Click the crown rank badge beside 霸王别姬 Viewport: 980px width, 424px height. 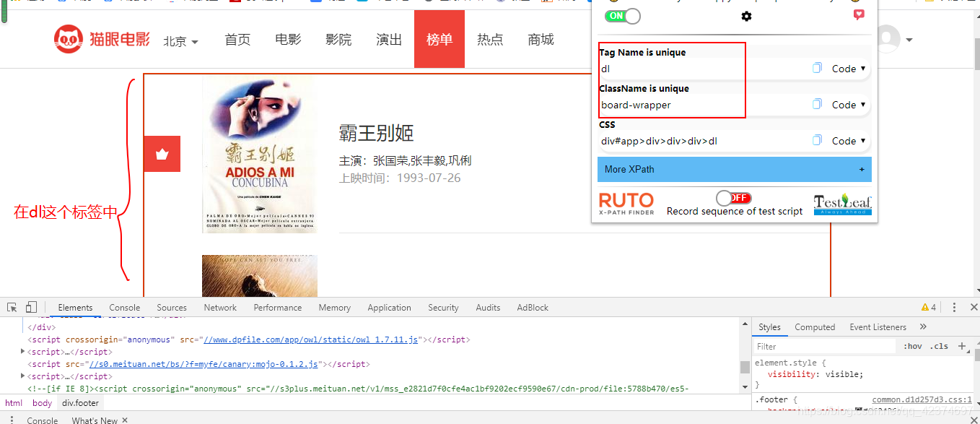(x=162, y=154)
